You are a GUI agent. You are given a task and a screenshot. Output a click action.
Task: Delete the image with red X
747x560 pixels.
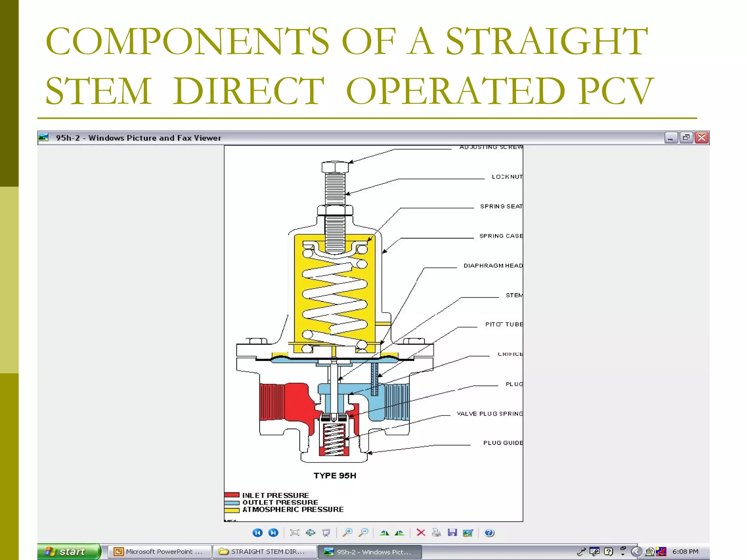click(421, 533)
